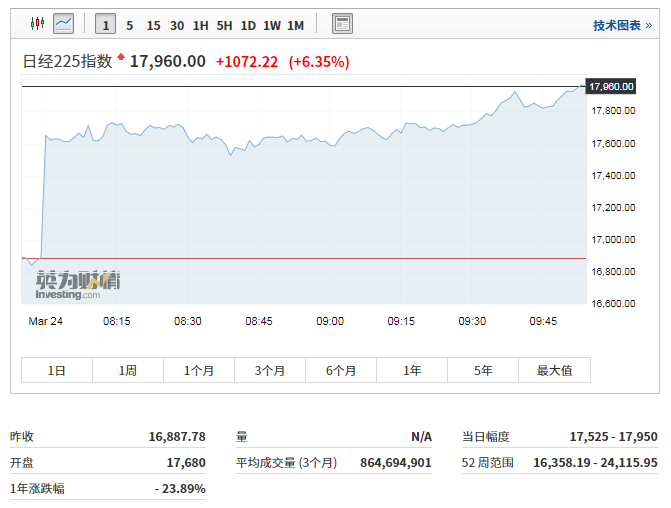The width and height of the screenshot is (671, 508).
Task: Select the area line chart icon
Action: point(64,23)
